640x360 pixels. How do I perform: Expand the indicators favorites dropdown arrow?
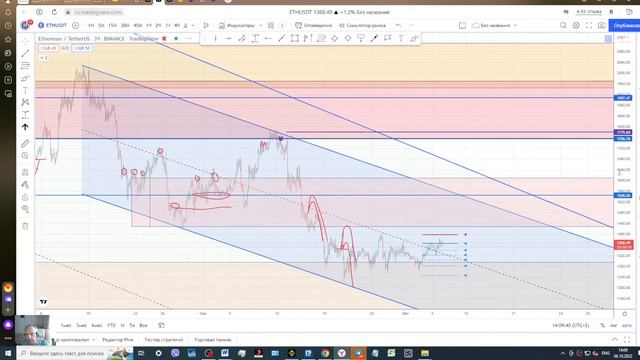coord(261,25)
